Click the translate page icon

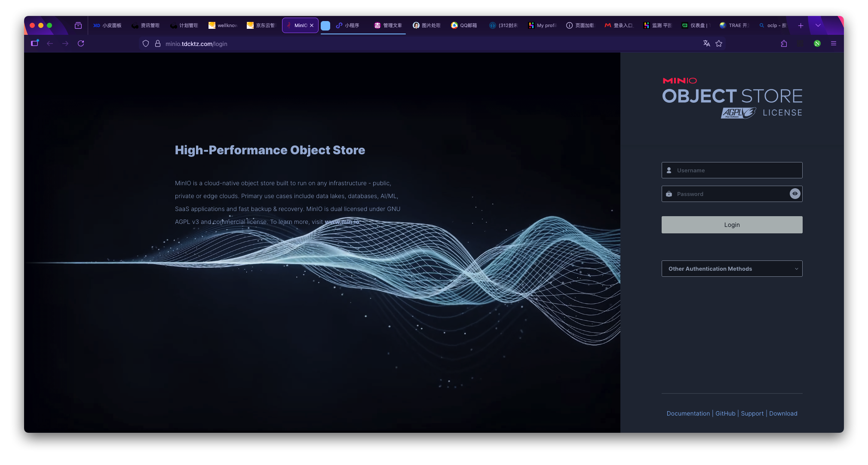click(x=706, y=43)
